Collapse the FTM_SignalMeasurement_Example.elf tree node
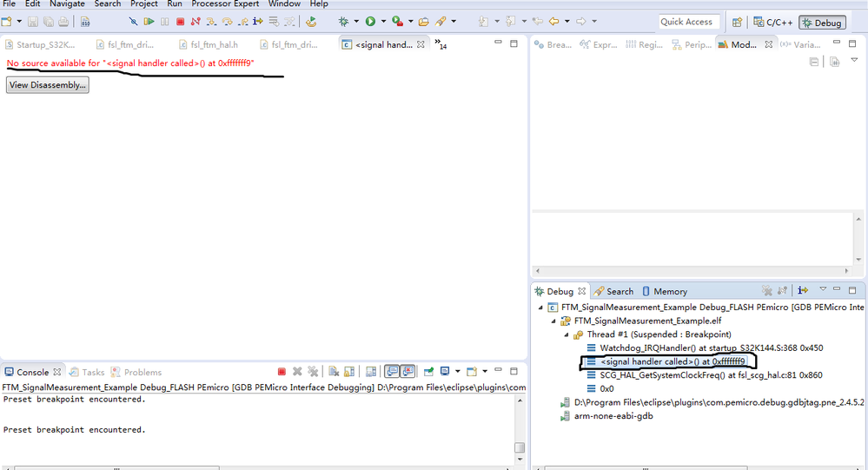 tap(553, 321)
